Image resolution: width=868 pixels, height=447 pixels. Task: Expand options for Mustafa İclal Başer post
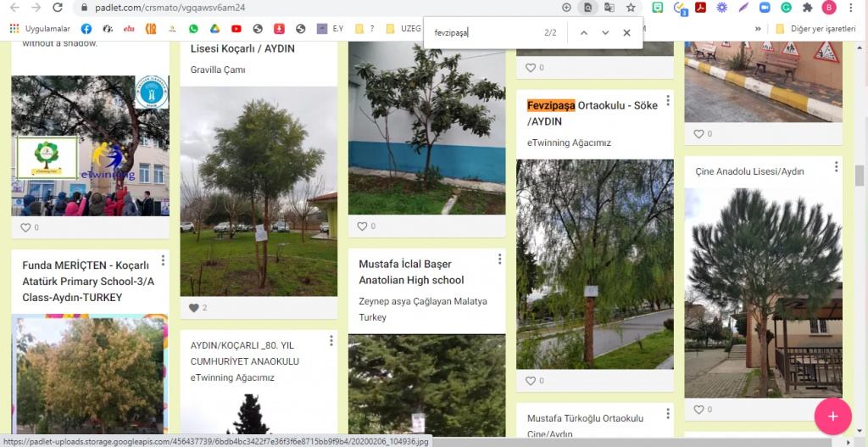point(499,260)
